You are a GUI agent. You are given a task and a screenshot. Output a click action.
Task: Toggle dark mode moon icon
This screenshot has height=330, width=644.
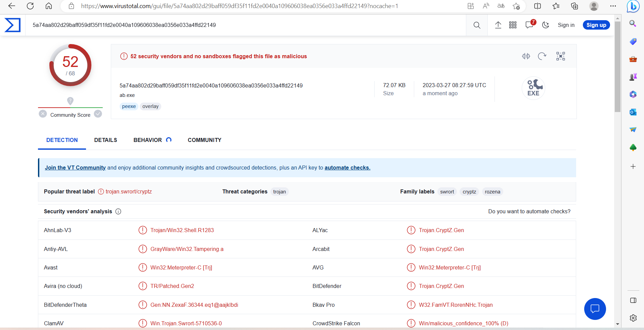pyautogui.click(x=546, y=25)
